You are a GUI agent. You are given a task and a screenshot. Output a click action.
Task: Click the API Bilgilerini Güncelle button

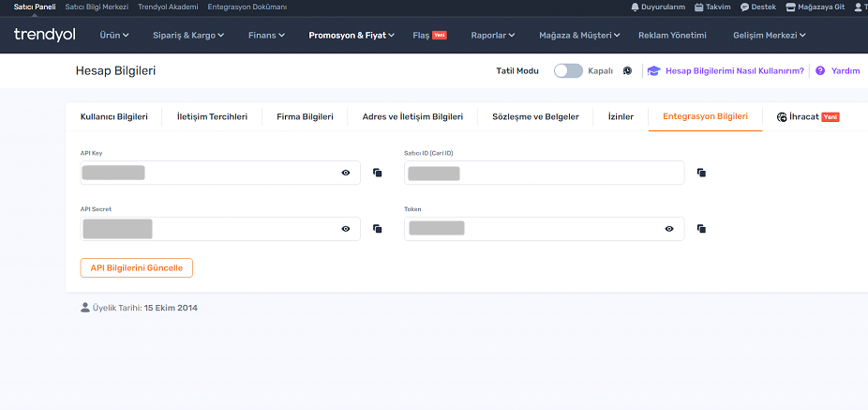(x=137, y=267)
